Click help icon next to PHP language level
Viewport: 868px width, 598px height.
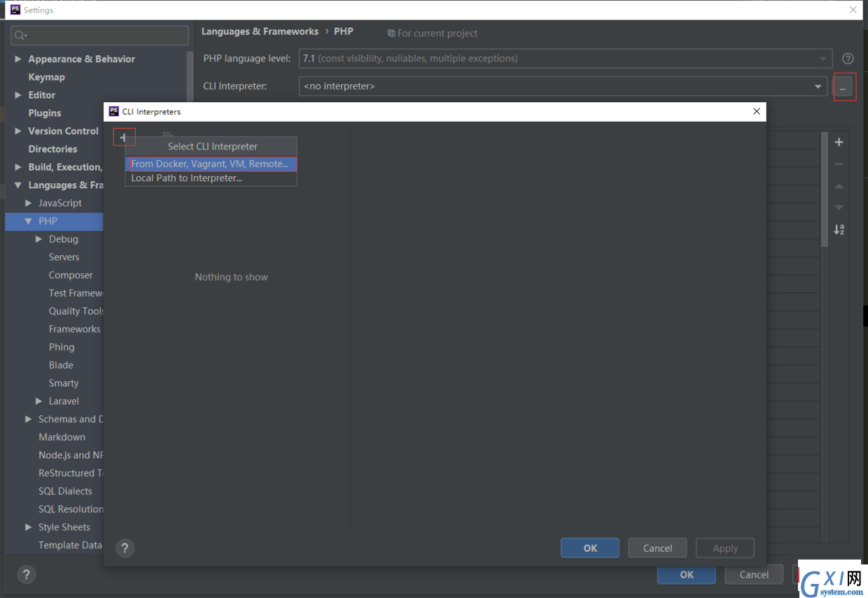pyautogui.click(x=848, y=59)
